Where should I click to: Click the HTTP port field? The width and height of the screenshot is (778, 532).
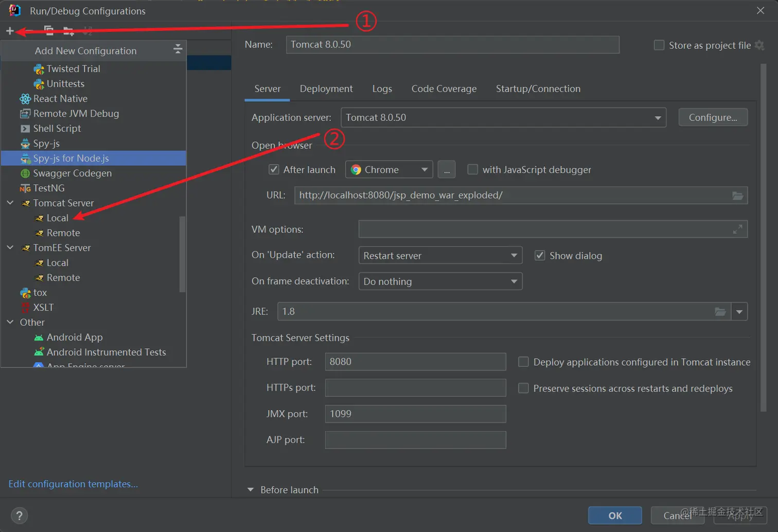(x=415, y=362)
